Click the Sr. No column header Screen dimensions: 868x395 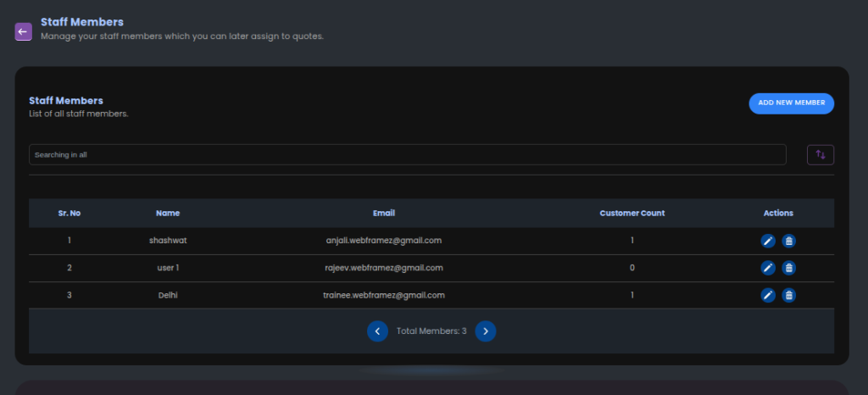[70, 213]
